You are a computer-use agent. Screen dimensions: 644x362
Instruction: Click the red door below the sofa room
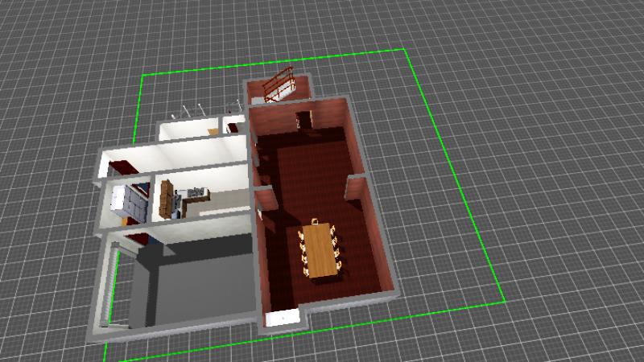[x=138, y=239]
